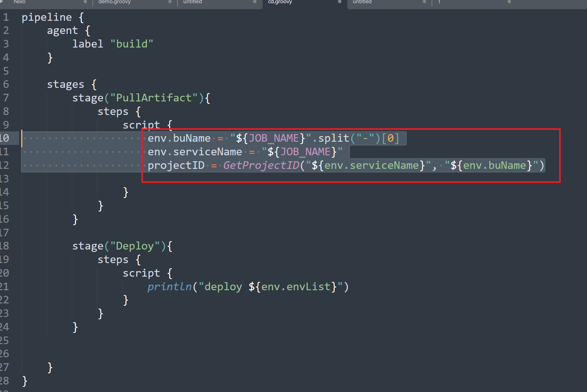Click "${env.buName}" argument
This screenshot has height=392, width=587.
pos(492,165)
